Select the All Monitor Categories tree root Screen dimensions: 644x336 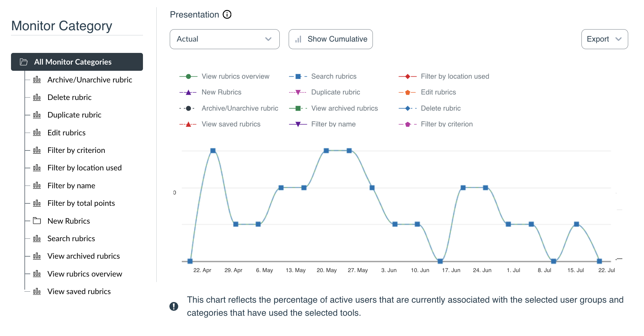[x=73, y=62]
